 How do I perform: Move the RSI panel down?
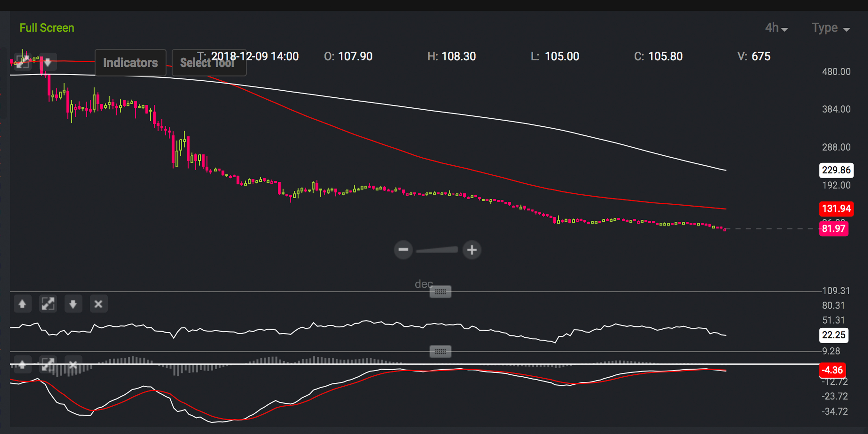(73, 304)
